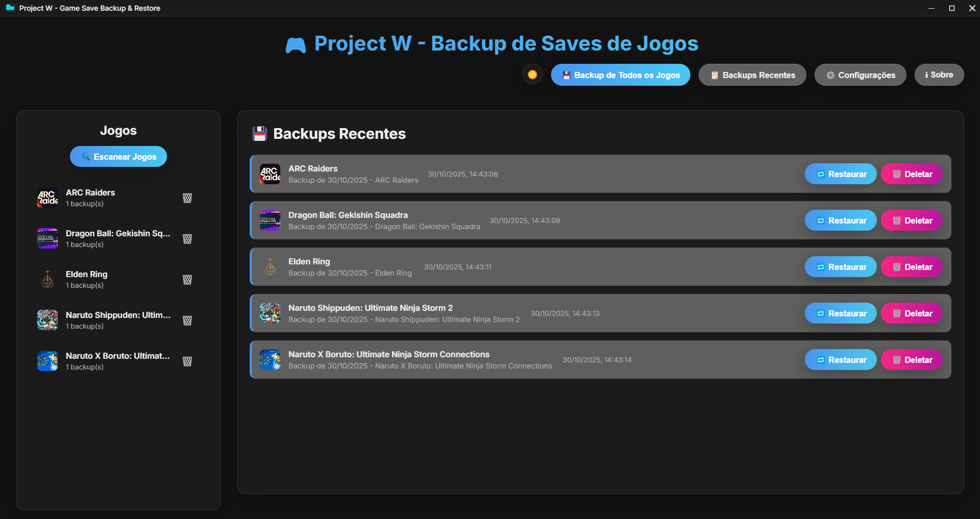Click 'Backup de 30/10/2025 - Elden Ring' description
Image resolution: width=980 pixels, height=519 pixels.
coord(350,273)
